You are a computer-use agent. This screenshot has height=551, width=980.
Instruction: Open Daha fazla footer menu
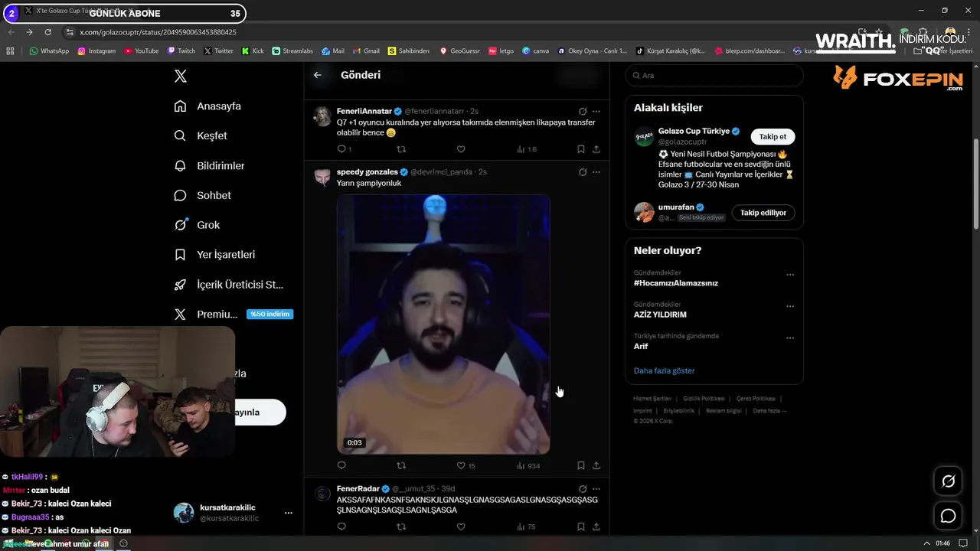pyautogui.click(x=769, y=411)
